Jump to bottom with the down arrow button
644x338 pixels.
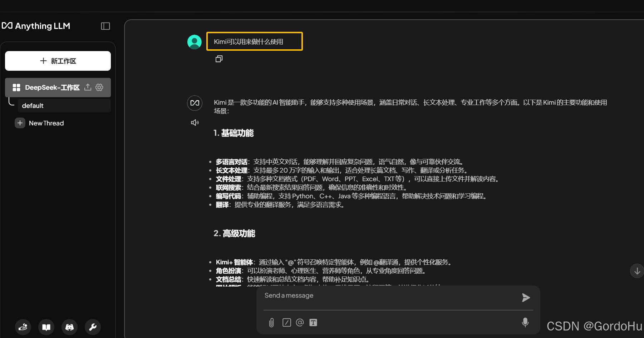point(637,271)
